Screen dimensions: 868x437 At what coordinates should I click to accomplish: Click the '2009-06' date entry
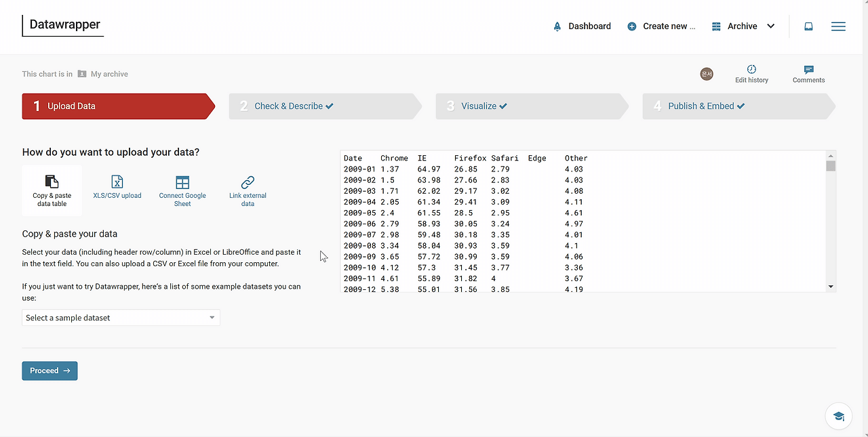click(359, 224)
